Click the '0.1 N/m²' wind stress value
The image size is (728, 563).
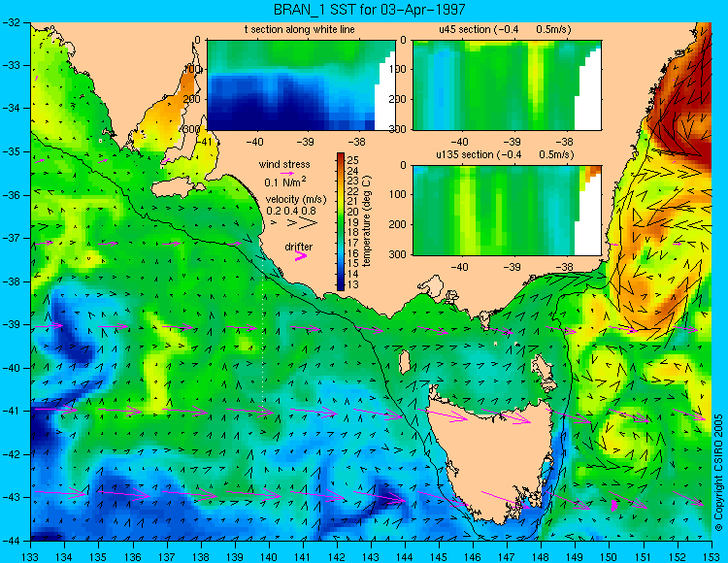pos(285,182)
